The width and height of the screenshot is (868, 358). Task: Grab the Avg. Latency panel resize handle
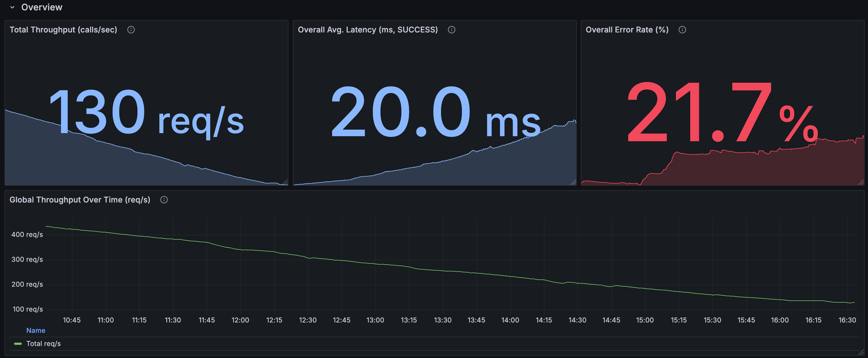coord(573,182)
